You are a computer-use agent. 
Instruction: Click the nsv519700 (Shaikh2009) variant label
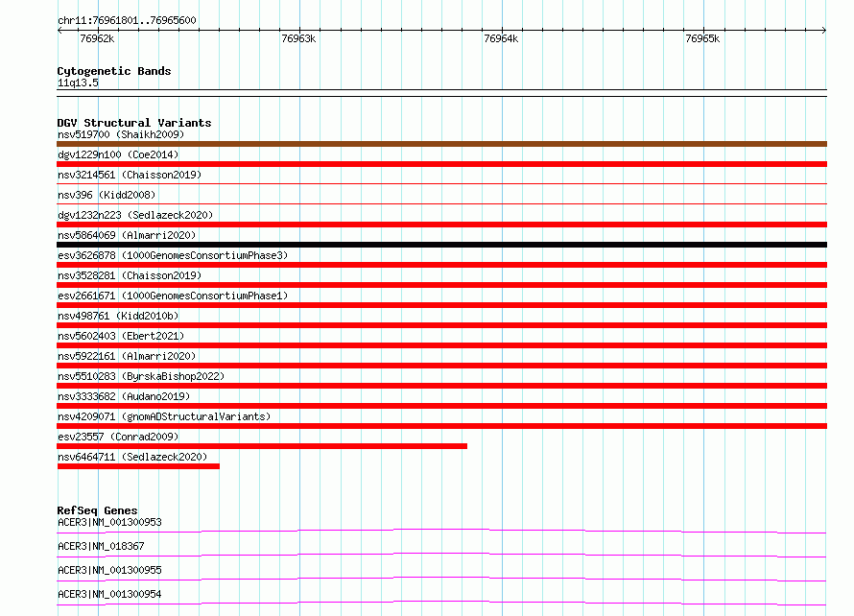pyautogui.click(x=121, y=134)
